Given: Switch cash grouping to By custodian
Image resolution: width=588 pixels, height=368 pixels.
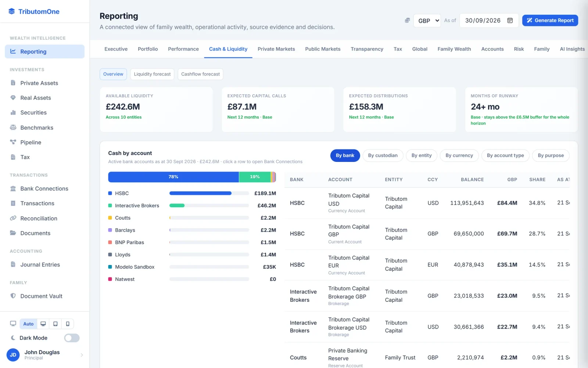Looking at the screenshot, I should [x=383, y=156].
